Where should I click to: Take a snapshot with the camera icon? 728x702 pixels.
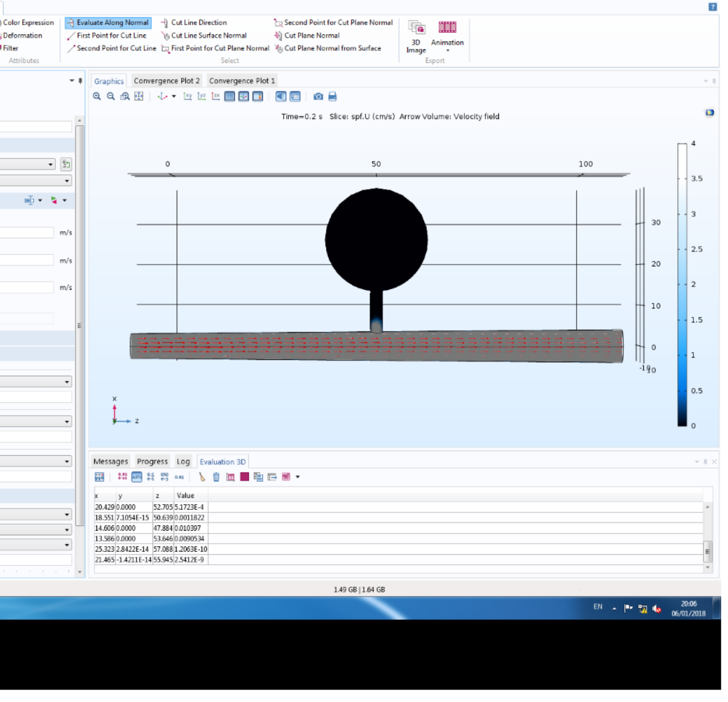point(318,97)
